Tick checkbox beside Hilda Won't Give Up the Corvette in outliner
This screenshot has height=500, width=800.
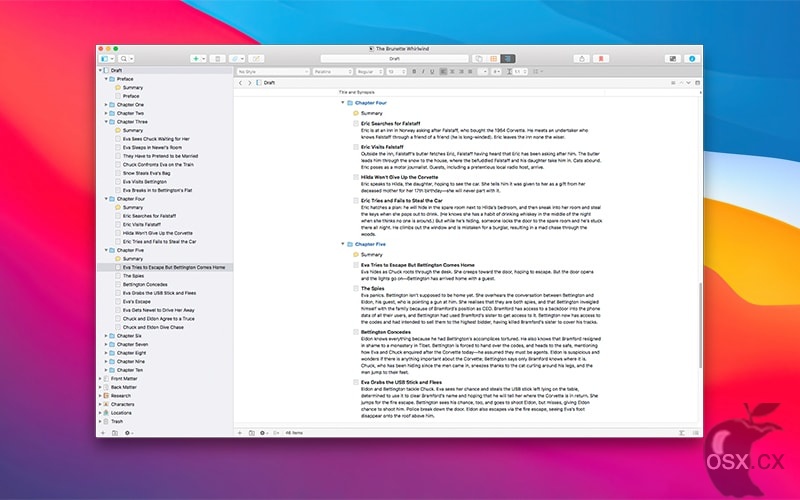(356, 177)
